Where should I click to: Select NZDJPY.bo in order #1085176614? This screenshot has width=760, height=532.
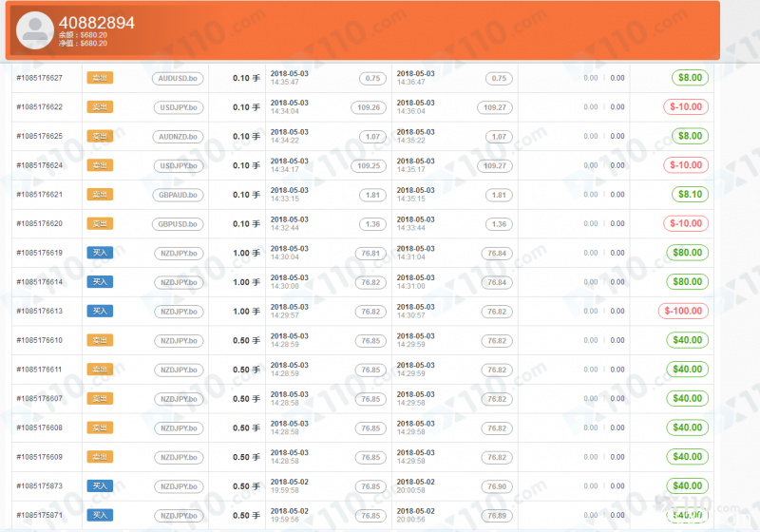tap(179, 282)
